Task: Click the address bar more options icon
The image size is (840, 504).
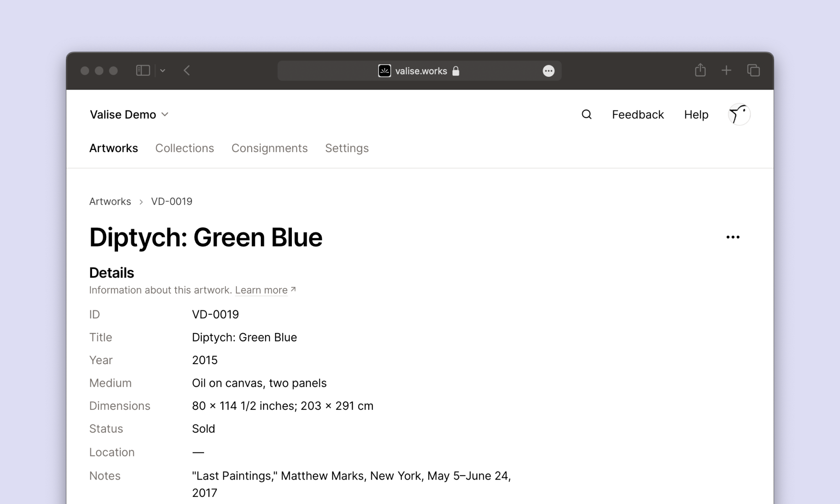Action: click(549, 71)
